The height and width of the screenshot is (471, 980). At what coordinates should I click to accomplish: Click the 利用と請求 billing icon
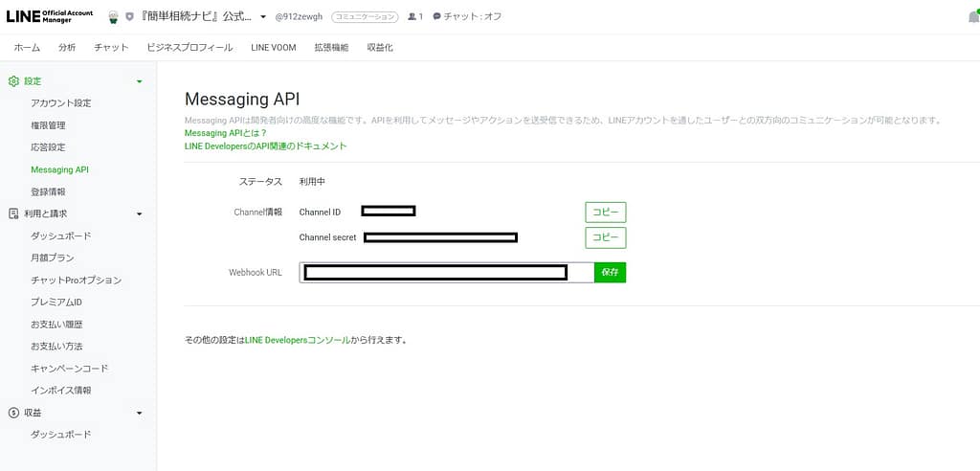point(13,213)
